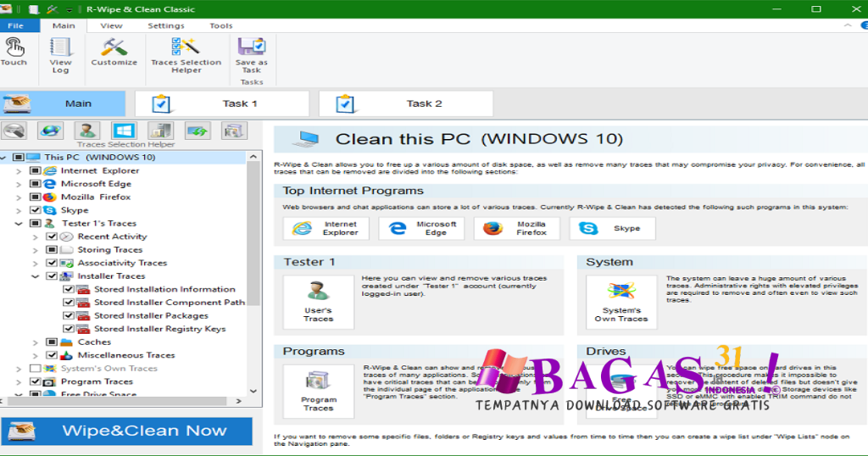The image size is (868, 456).
Task: Check the System's Own Traces checkbox
Action: point(35,369)
